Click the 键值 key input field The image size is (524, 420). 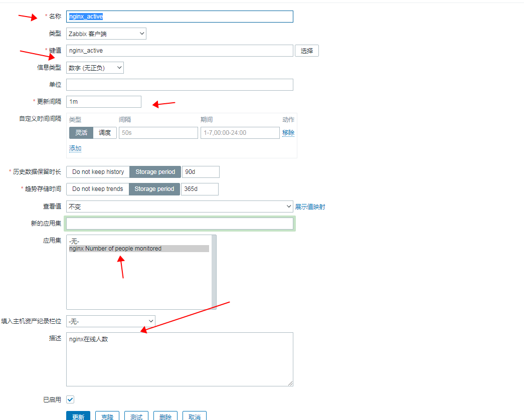(180, 51)
